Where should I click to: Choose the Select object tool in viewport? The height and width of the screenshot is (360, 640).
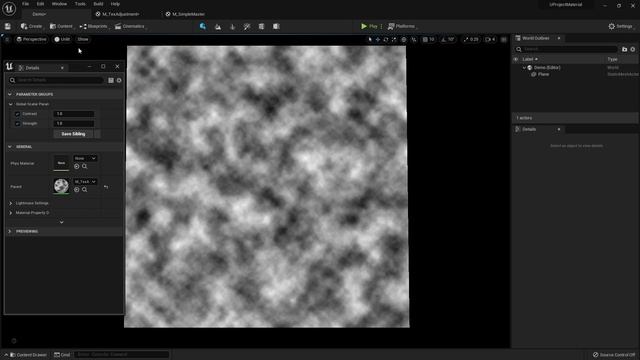370,40
